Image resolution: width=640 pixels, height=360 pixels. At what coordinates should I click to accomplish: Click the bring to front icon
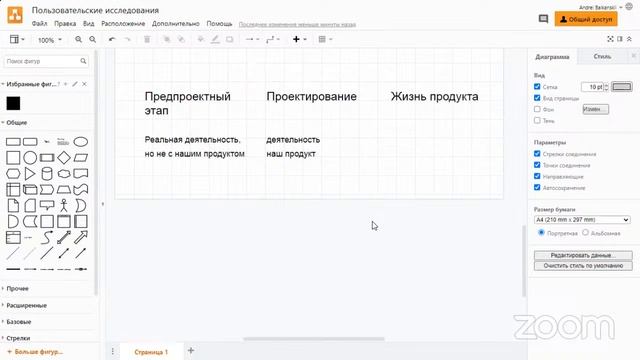(x=167, y=39)
